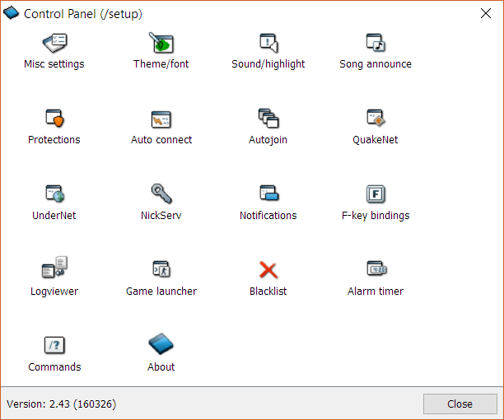This screenshot has height=420, width=504.
Task: Click the "Blacklist" label
Action: (x=268, y=292)
